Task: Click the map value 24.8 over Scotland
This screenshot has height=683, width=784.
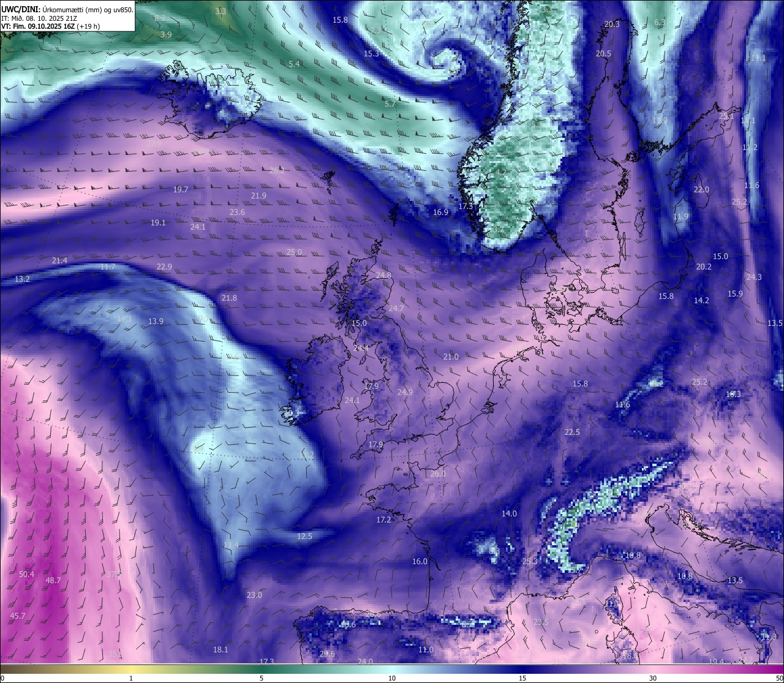Action: [383, 276]
